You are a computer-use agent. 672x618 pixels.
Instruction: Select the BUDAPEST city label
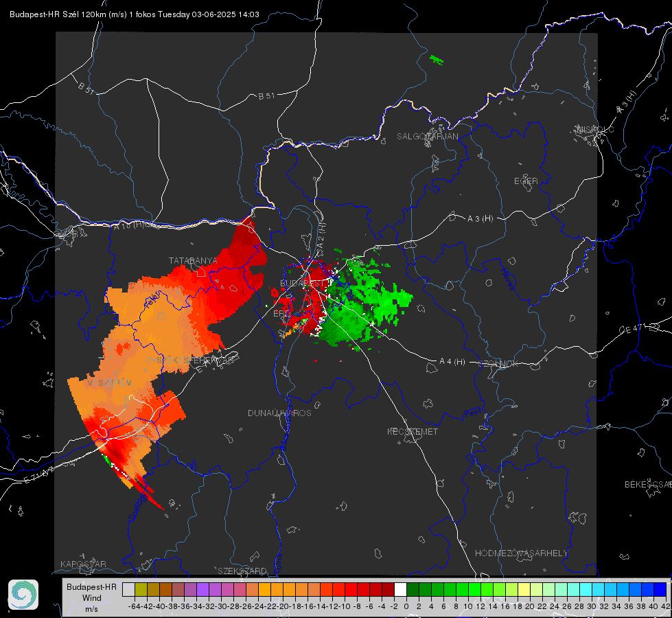(x=303, y=284)
